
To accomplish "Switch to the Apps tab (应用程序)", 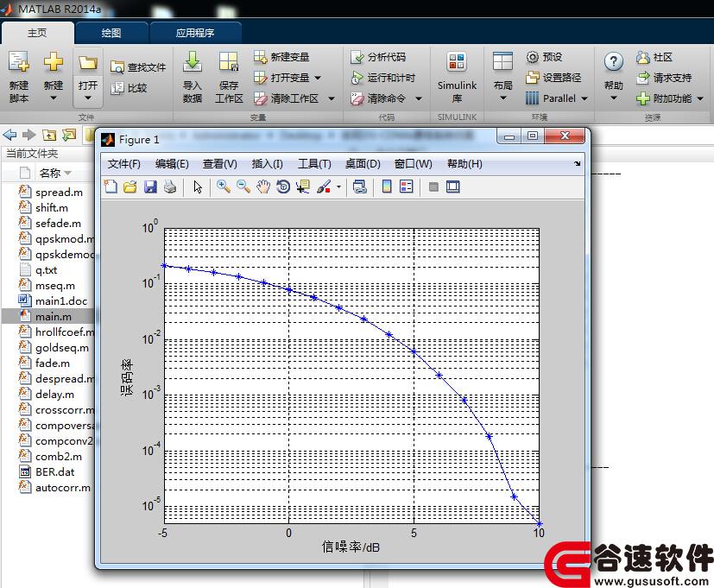I will pyautogui.click(x=195, y=33).
